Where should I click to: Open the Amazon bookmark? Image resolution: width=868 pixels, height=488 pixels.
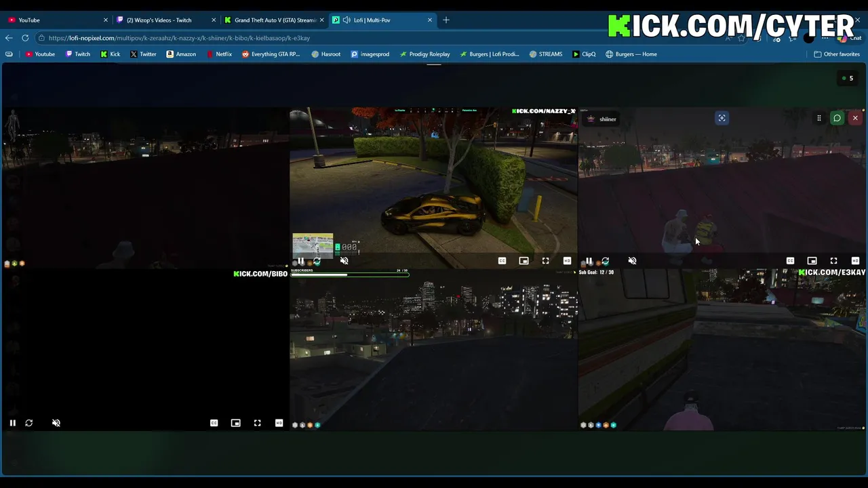pyautogui.click(x=181, y=54)
